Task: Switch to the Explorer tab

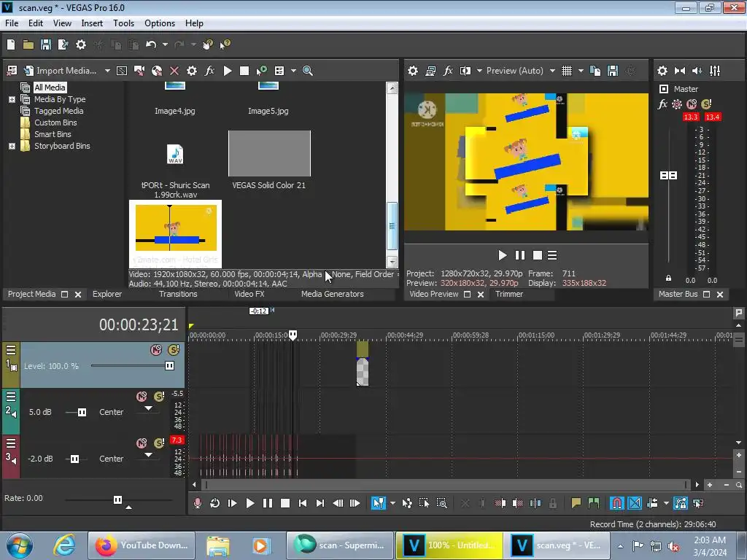Action: pos(107,295)
